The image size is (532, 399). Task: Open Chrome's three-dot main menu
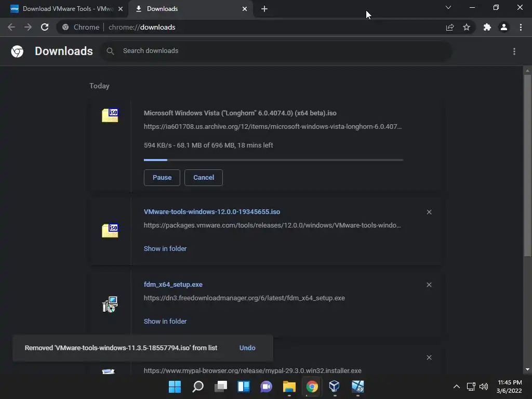tap(521, 27)
